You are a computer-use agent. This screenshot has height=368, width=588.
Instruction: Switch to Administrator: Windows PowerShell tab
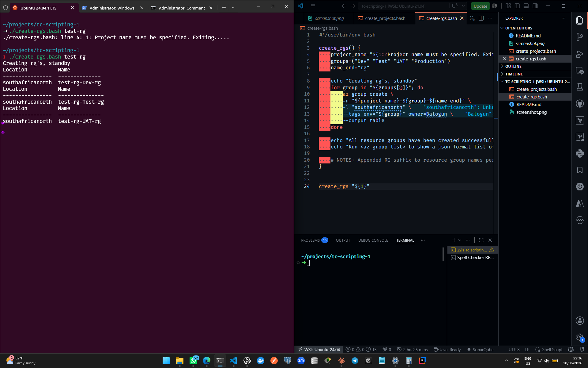112,8
